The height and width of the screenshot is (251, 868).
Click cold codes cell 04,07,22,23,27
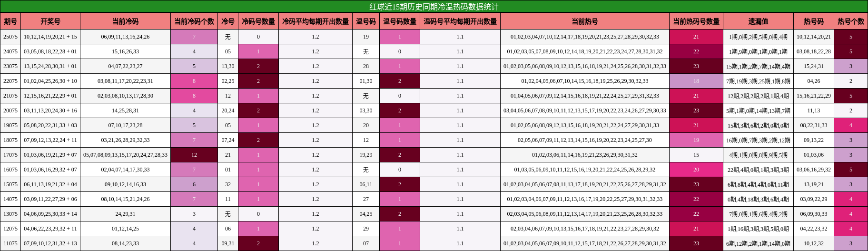(x=125, y=66)
